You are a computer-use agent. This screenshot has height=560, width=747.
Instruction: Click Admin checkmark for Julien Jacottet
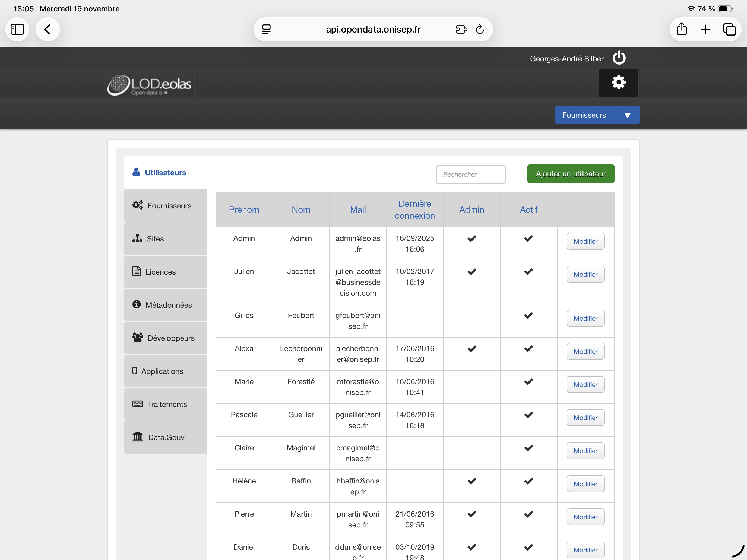pyautogui.click(x=471, y=271)
